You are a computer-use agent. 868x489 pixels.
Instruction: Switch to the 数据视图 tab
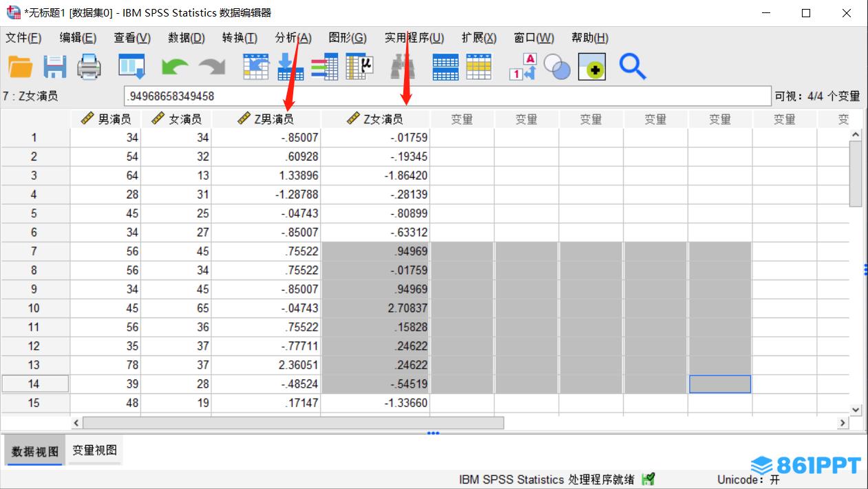pos(34,452)
